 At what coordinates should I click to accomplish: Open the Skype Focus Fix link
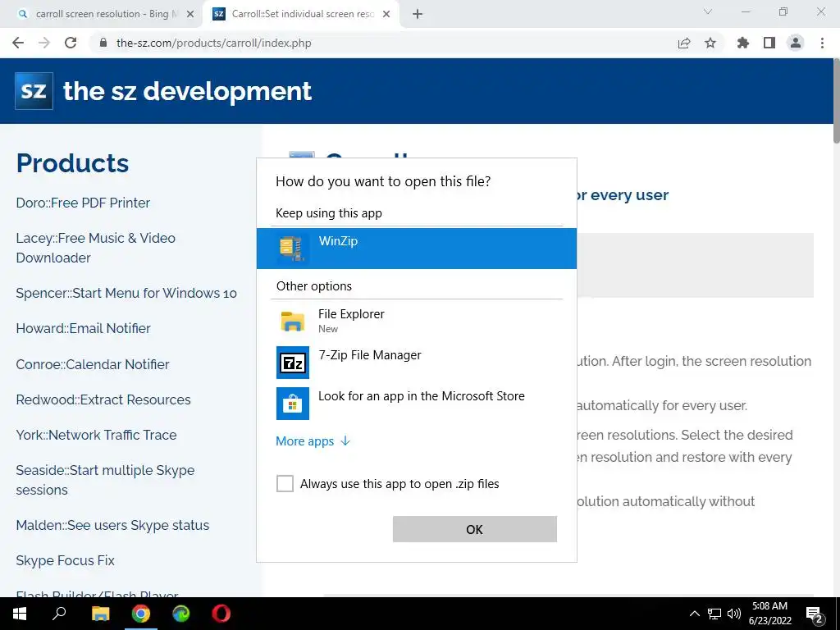(x=66, y=560)
